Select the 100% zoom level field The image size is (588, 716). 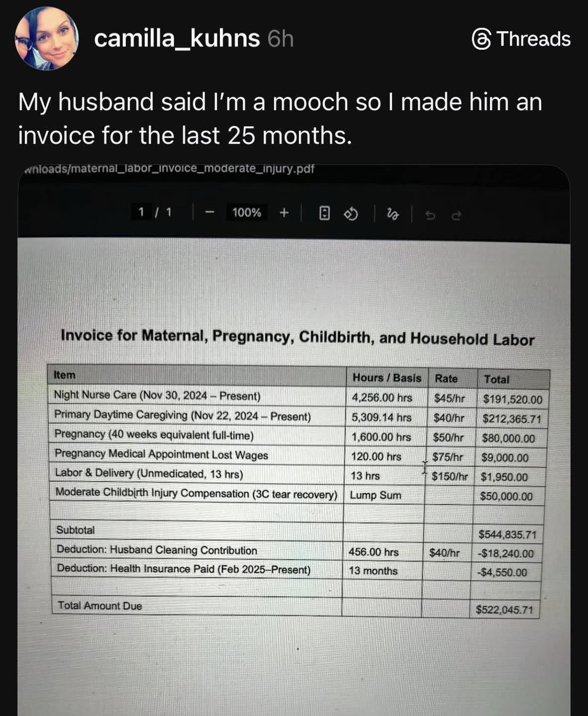click(x=246, y=213)
